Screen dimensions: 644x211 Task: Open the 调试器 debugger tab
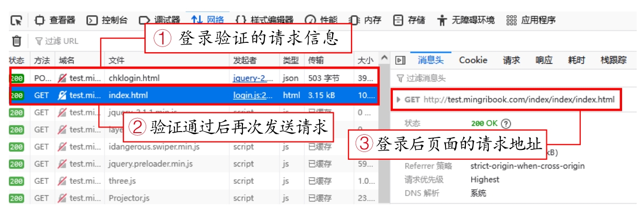coord(159,20)
